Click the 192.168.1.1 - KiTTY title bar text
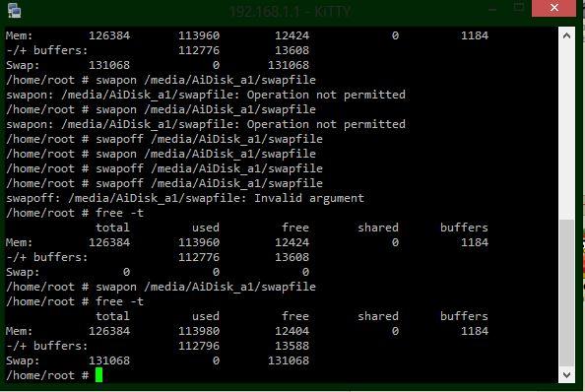This screenshot has width=585, height=392. [291, 12]
